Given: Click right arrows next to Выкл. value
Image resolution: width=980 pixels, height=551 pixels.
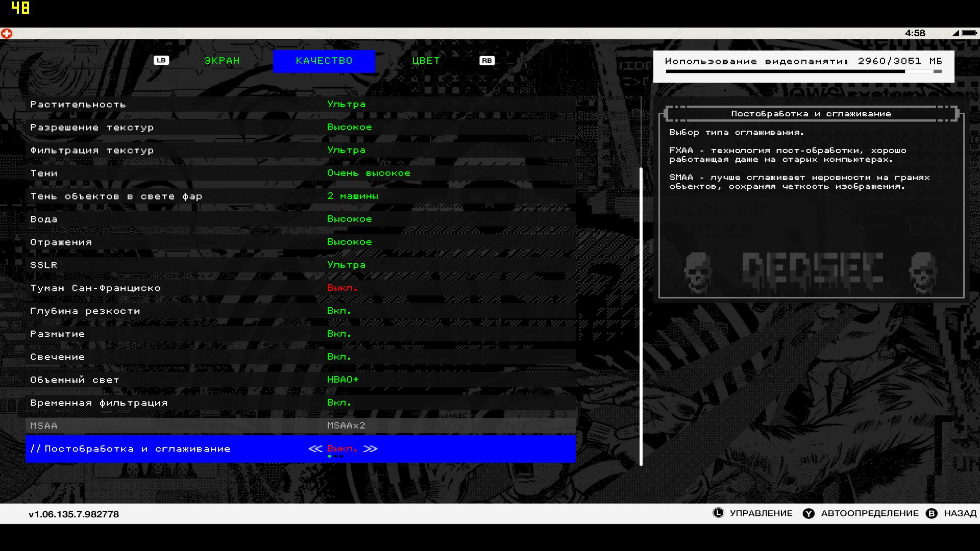Looking at the screenshot, I should click(371, 449).
